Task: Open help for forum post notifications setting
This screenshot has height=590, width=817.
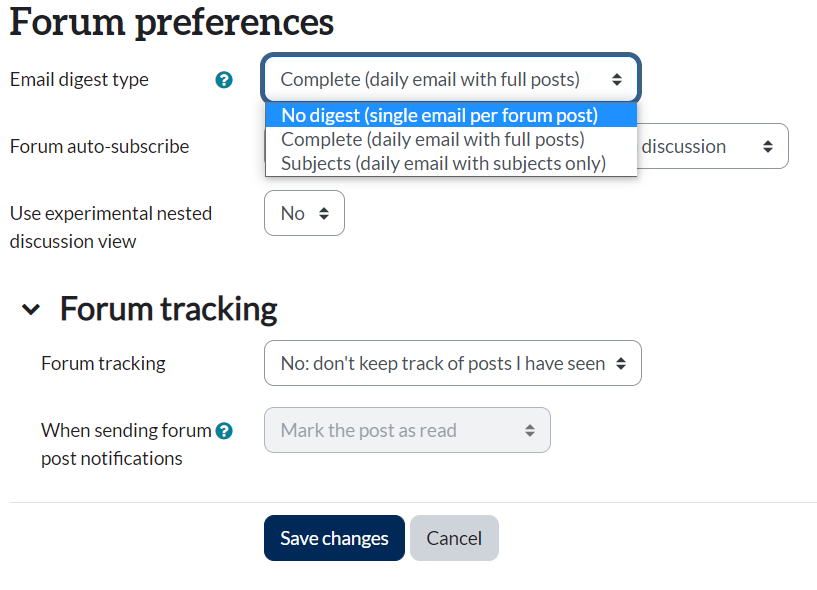Action: [224, 431]
